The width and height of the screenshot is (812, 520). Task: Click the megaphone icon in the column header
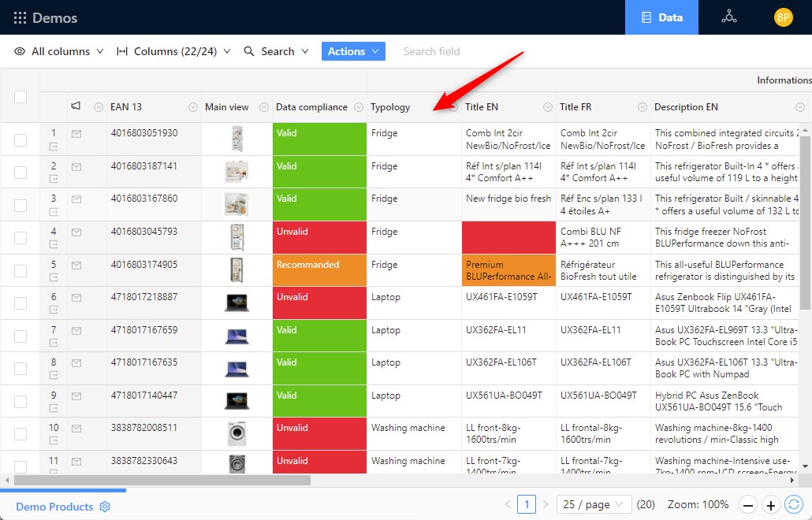76,106
